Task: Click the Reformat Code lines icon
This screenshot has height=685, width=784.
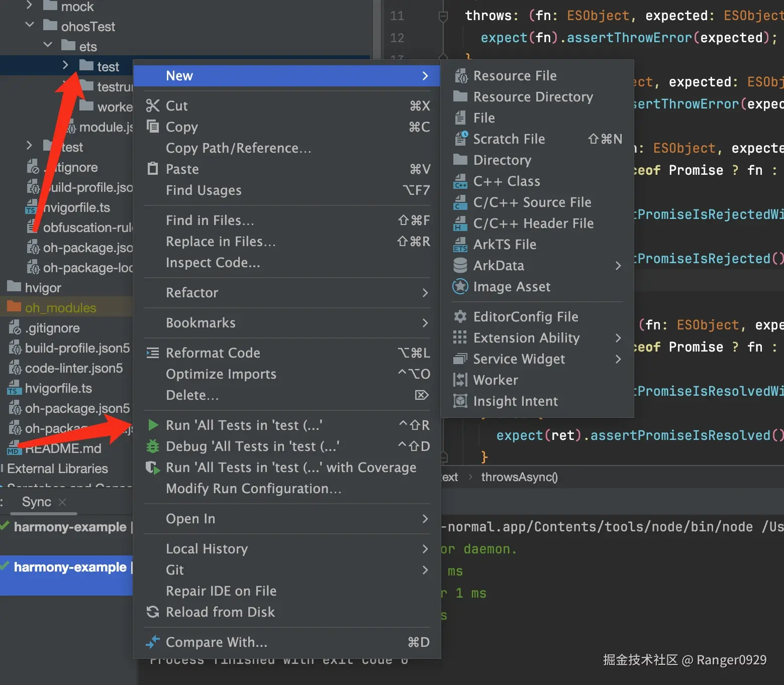Action: 153,353
